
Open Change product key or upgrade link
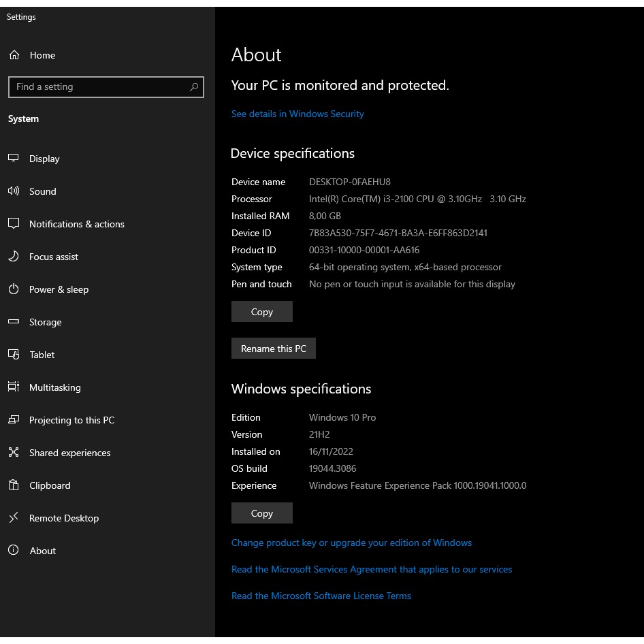click(351, 543)
